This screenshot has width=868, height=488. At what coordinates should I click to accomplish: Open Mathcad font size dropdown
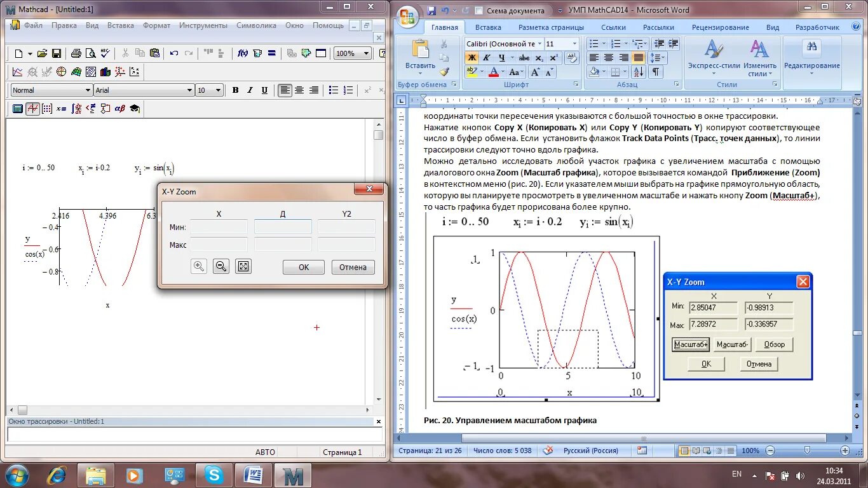point(209,90)
